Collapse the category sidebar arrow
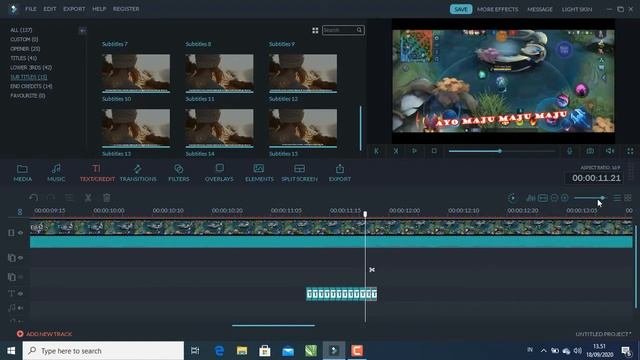This screenshot has width=640, height=360. pyautogui.click(x=82, y=31)
